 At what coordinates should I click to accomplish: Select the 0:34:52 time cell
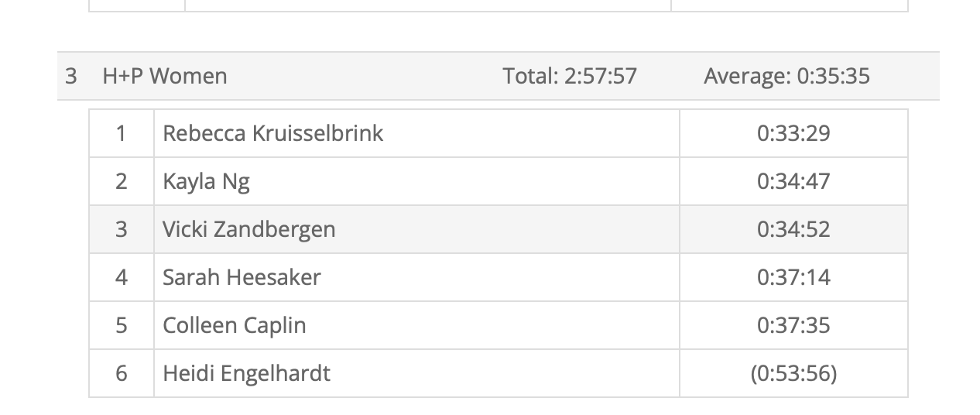[793, 229]
